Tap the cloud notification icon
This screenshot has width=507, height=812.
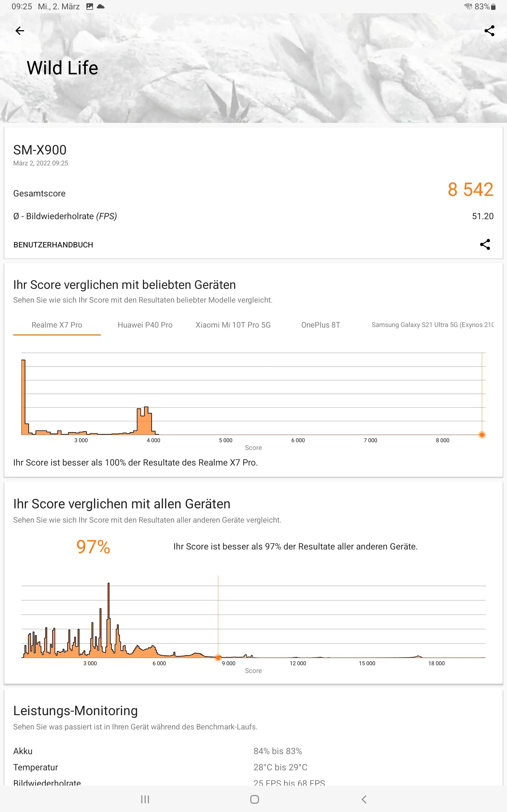101,7
